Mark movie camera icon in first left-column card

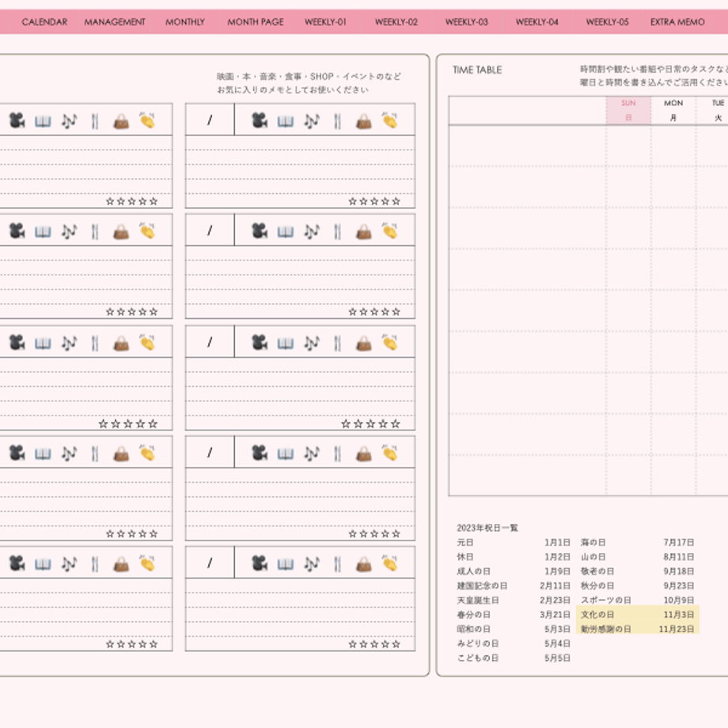(17, 121)
